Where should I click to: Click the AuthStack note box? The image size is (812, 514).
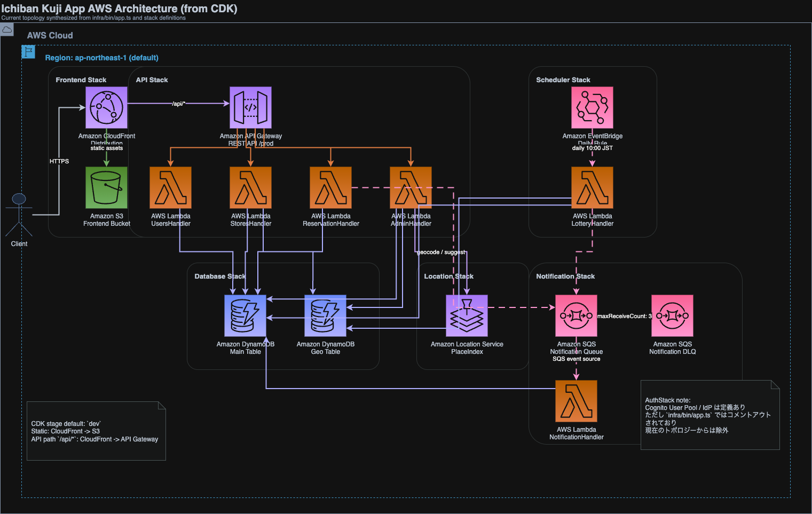tap(709, 415)
